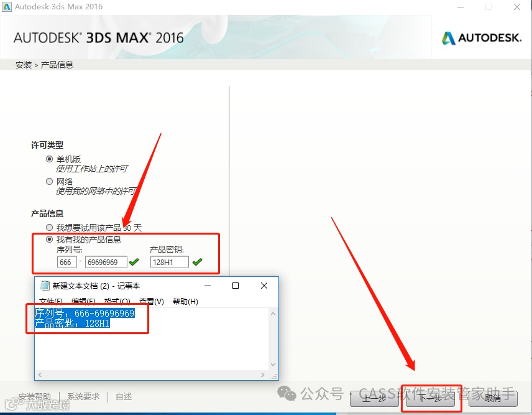Open Notepad 文件(F) menu
The image size is (532, 415).
coord(51,302)
